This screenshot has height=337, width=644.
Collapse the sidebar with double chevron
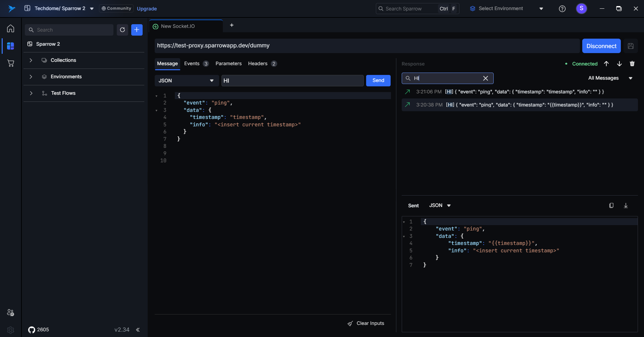(138, 330)
